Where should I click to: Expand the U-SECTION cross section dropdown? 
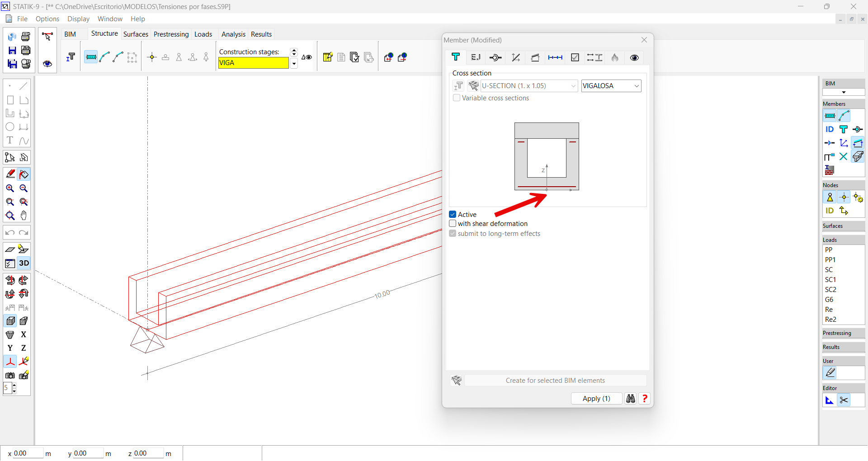(573, 86)
